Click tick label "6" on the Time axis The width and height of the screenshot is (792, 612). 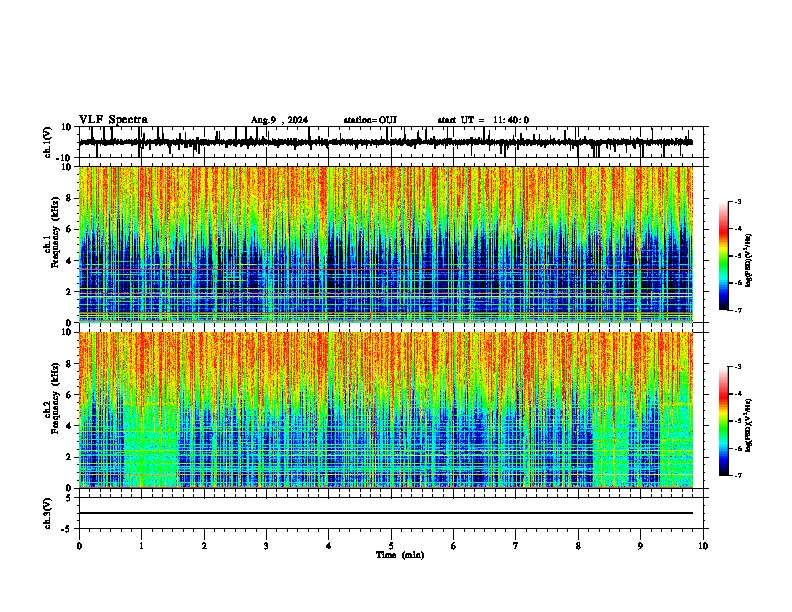pyautogui.click(x=453, y=546)
